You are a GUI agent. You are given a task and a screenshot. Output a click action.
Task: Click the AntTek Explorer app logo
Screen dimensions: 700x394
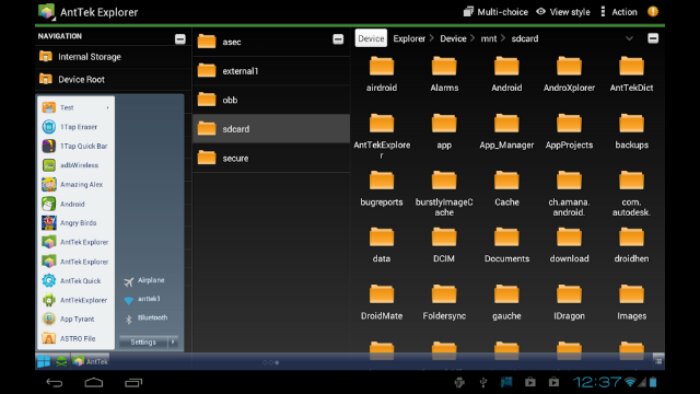click(x=46, y=12)
